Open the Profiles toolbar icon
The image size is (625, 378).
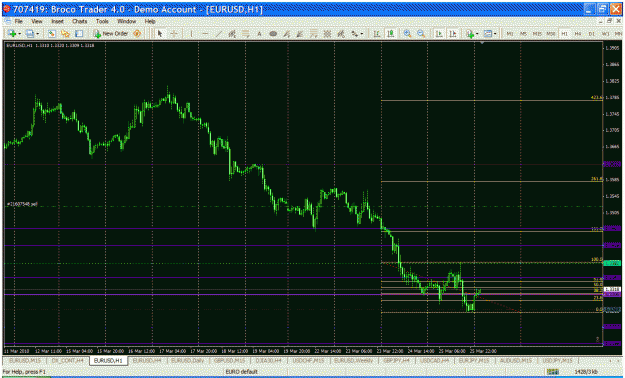click(x=30, y=34)
